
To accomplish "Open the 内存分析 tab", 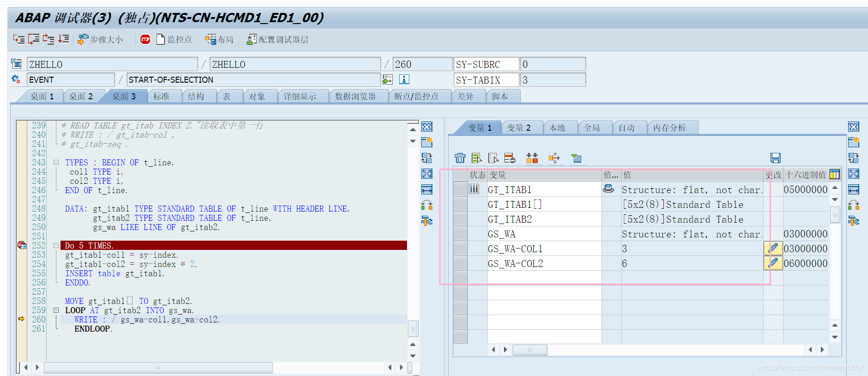I will [x=669, y=127].
